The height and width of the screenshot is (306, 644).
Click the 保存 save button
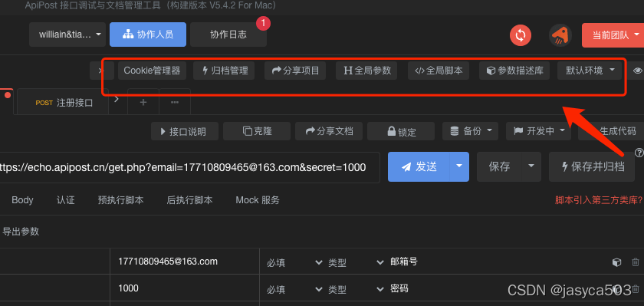coord(499,166)
